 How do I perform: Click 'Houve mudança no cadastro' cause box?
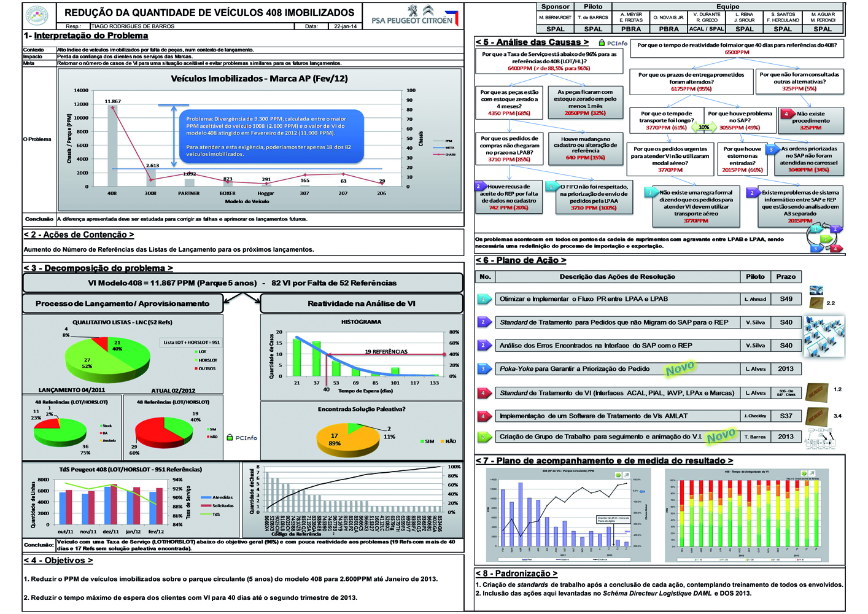[586, 148]
